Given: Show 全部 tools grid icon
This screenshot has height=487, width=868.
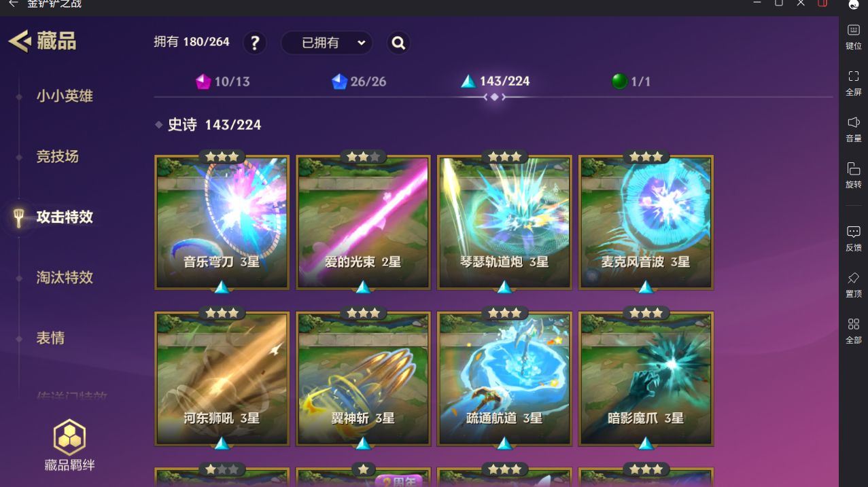Looking at the screenshot, I should pos(854,324).
